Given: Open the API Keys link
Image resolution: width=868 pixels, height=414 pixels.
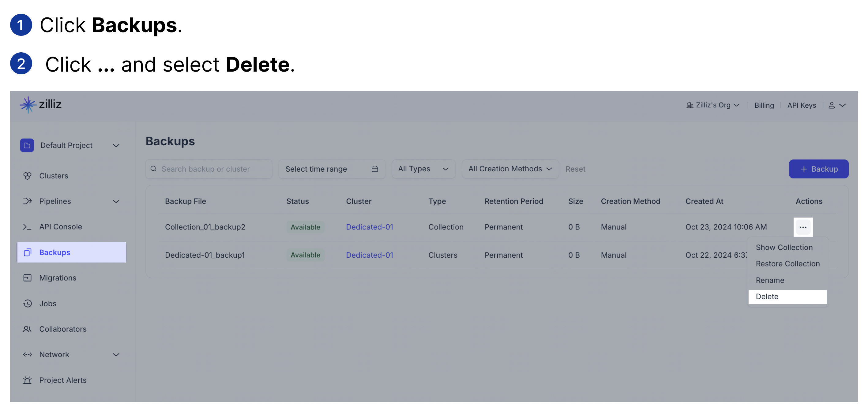Looking at the screenshot, I should tap(802, 106).
